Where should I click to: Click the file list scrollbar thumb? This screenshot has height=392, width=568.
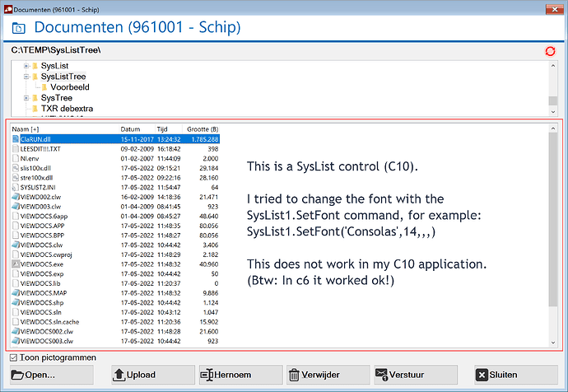tap(553, 220)
